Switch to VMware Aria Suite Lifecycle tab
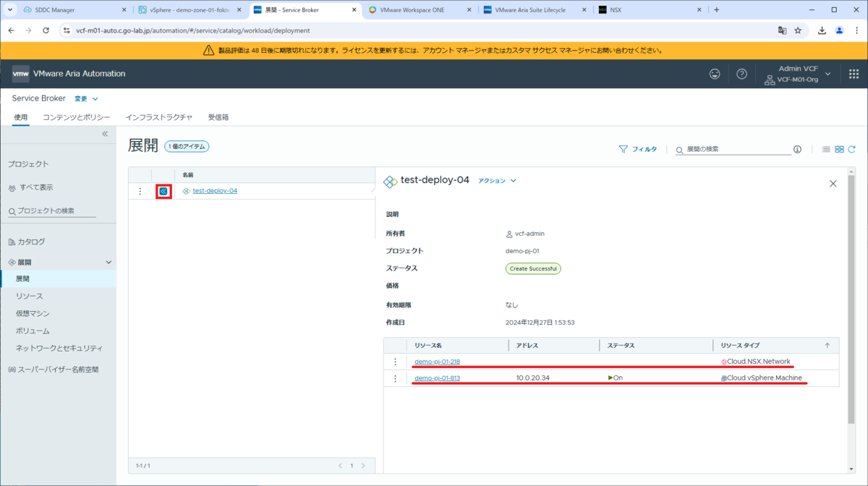The image size is (868, 486). pyautogui.click(x=535, y=10)
